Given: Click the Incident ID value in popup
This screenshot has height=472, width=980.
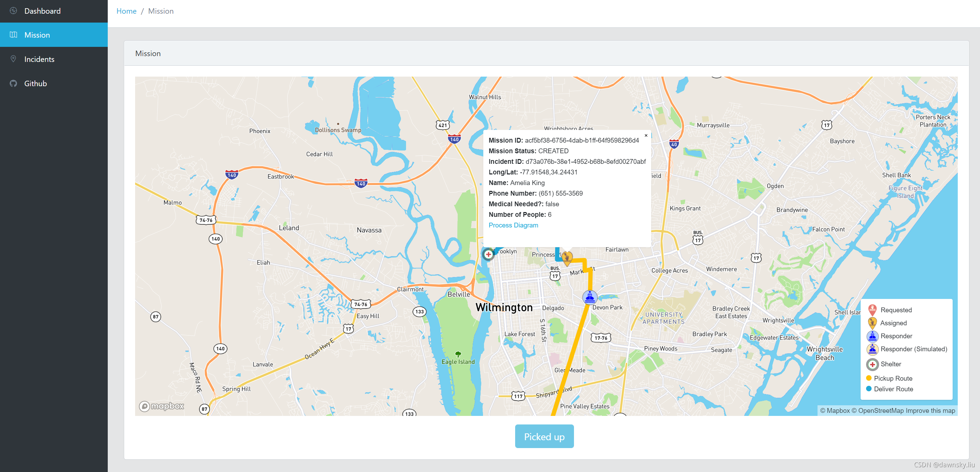Looking at the screenshot, I should click(x=586, y=162).
